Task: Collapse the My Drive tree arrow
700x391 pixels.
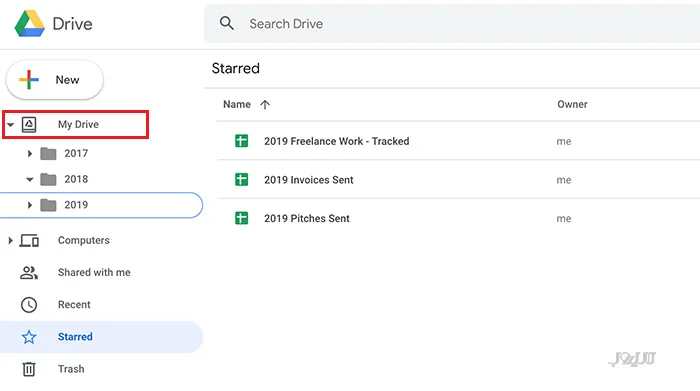Action: [x=10, y=125]
